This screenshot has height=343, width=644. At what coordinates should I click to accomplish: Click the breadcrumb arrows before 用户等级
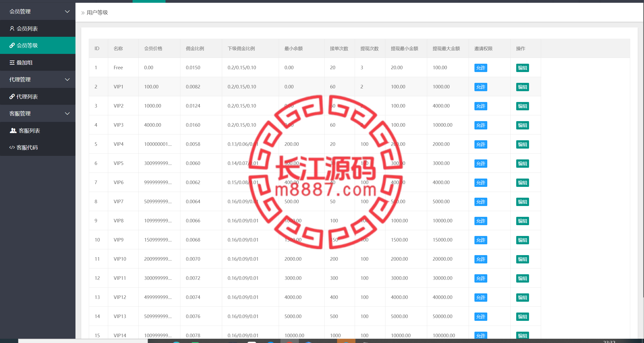click(83, 13)
